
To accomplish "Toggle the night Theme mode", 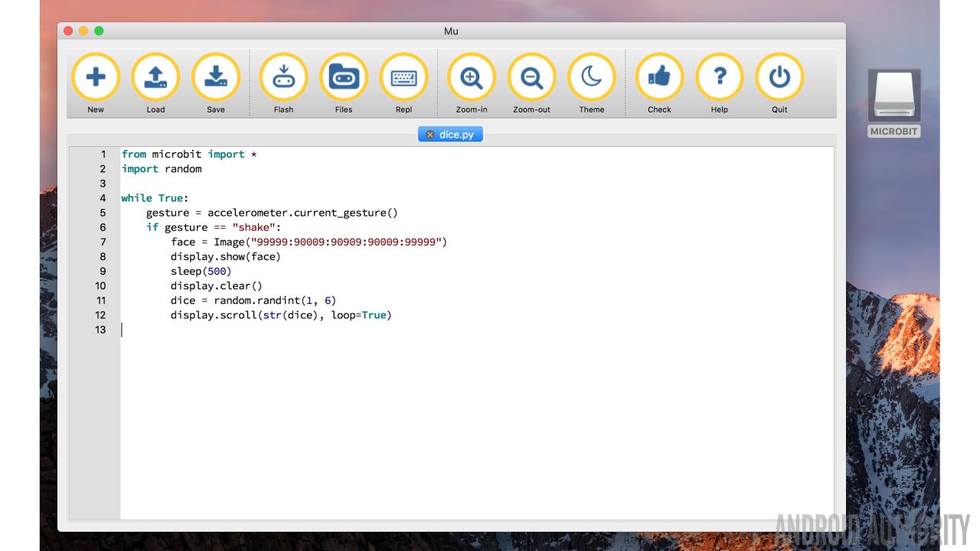I will (591, 77).
